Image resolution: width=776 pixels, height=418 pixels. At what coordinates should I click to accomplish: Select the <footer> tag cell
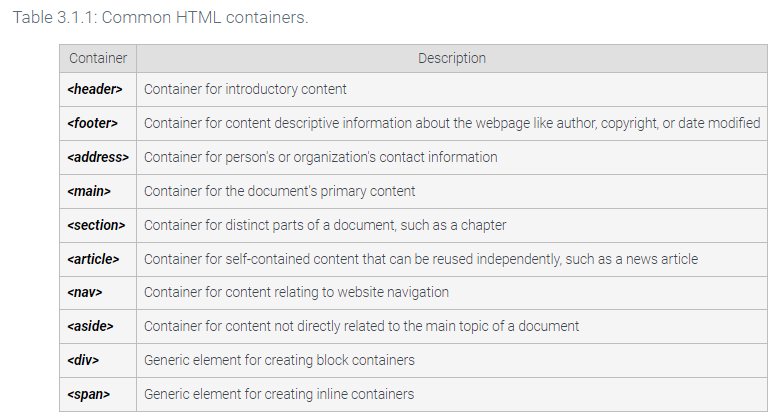click(93, 123)
